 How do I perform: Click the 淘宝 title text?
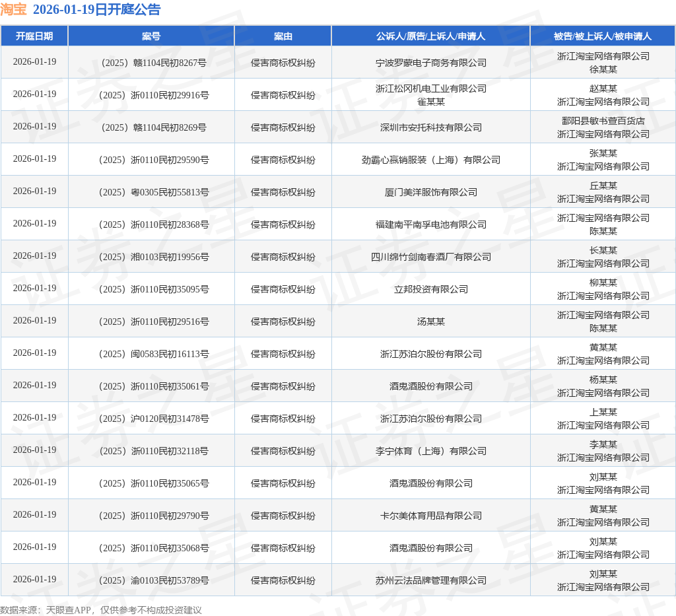[x=13, y=9]
